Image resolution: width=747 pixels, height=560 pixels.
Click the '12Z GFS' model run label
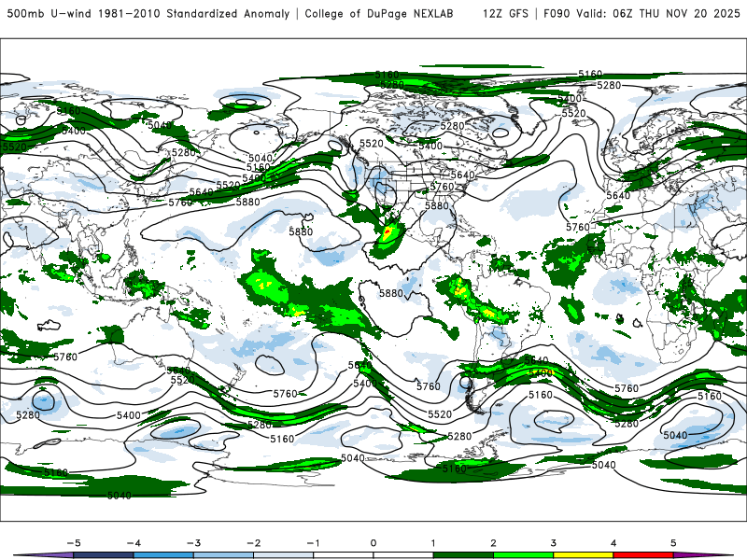505,13
